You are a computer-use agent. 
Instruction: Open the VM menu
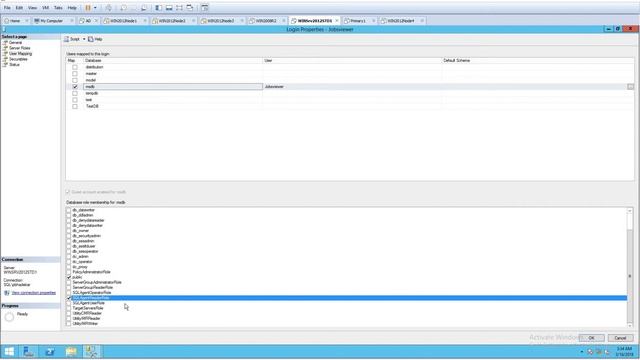(x=45, y=8)
